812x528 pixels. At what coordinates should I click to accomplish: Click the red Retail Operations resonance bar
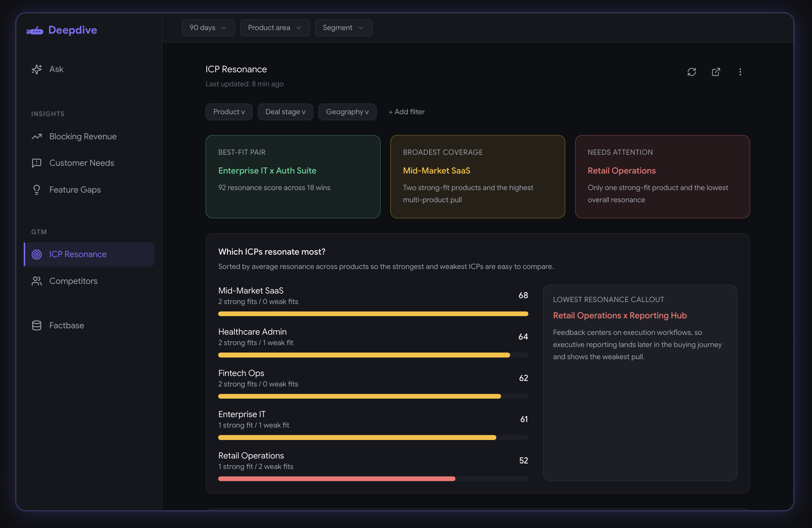(x=336, y=479)
